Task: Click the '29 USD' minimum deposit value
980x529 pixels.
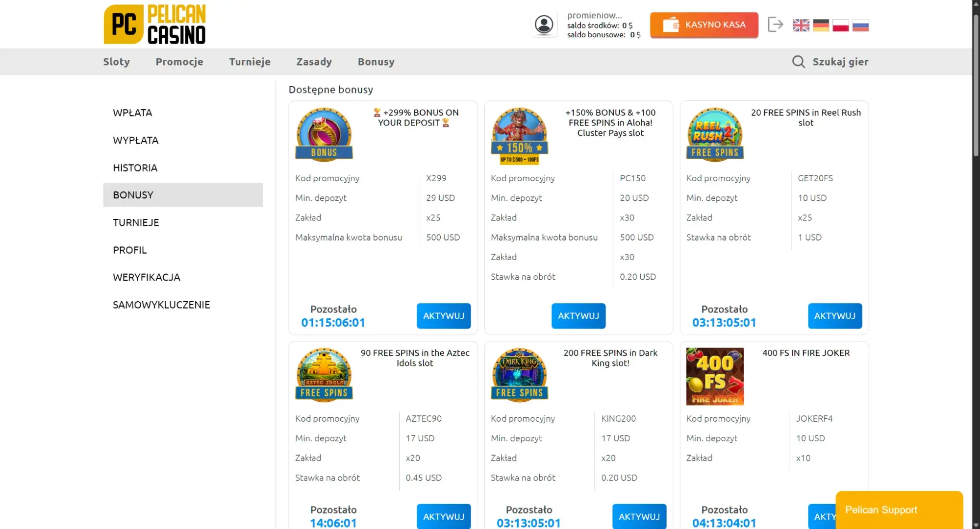Action: point(440,198)
